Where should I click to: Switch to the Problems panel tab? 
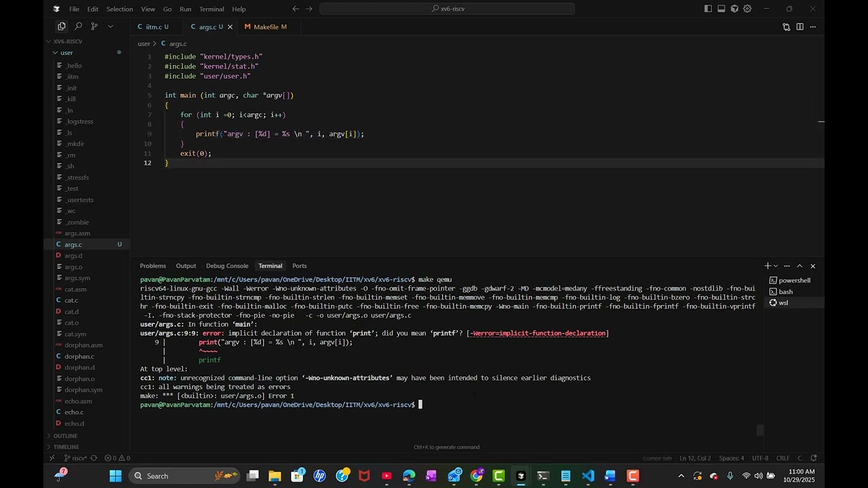click(153, 266)
